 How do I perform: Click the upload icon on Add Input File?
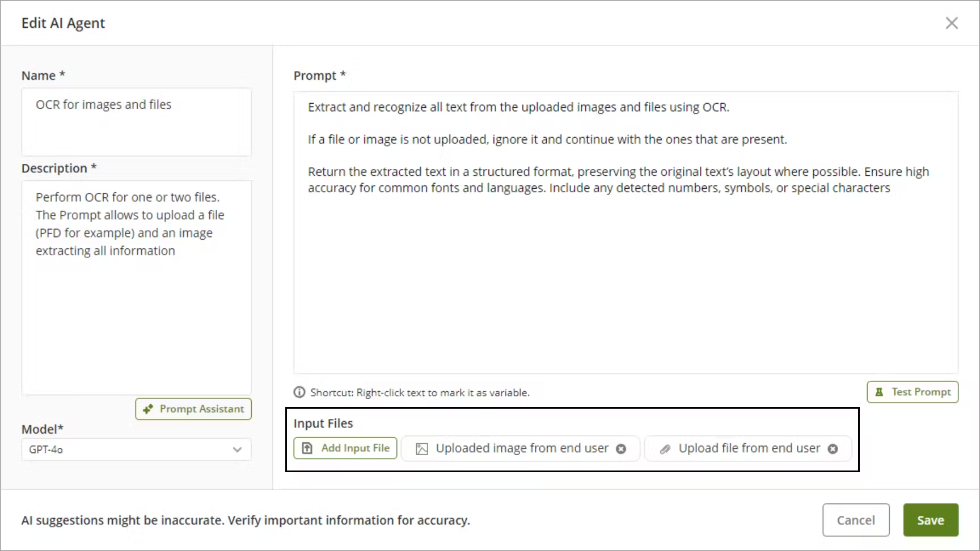(x=307, y=448)
